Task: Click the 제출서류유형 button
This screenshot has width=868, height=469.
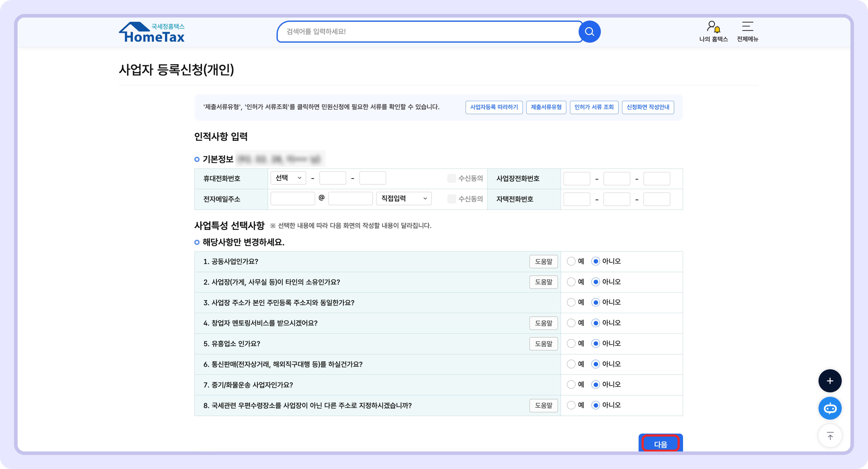Action: pos(546,107)
